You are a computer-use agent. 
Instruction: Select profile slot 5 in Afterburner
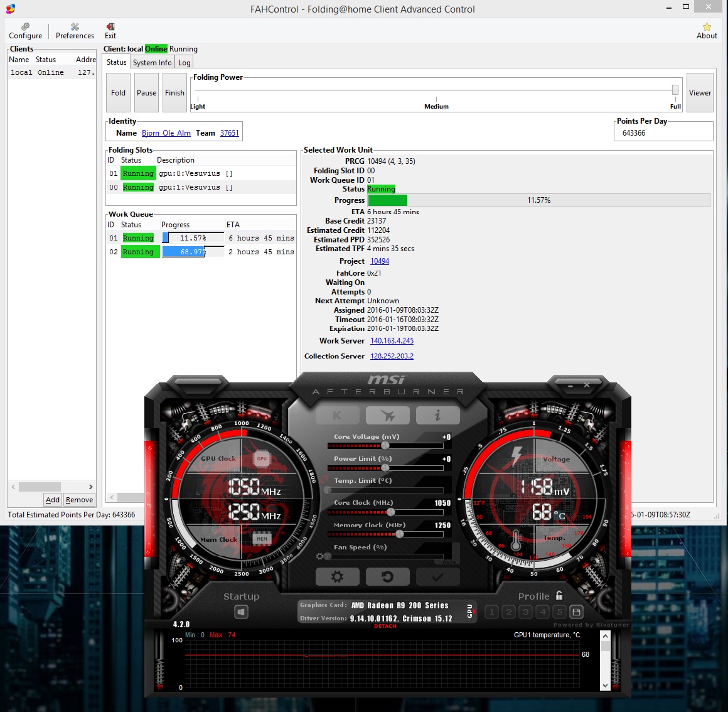(559, 612)
